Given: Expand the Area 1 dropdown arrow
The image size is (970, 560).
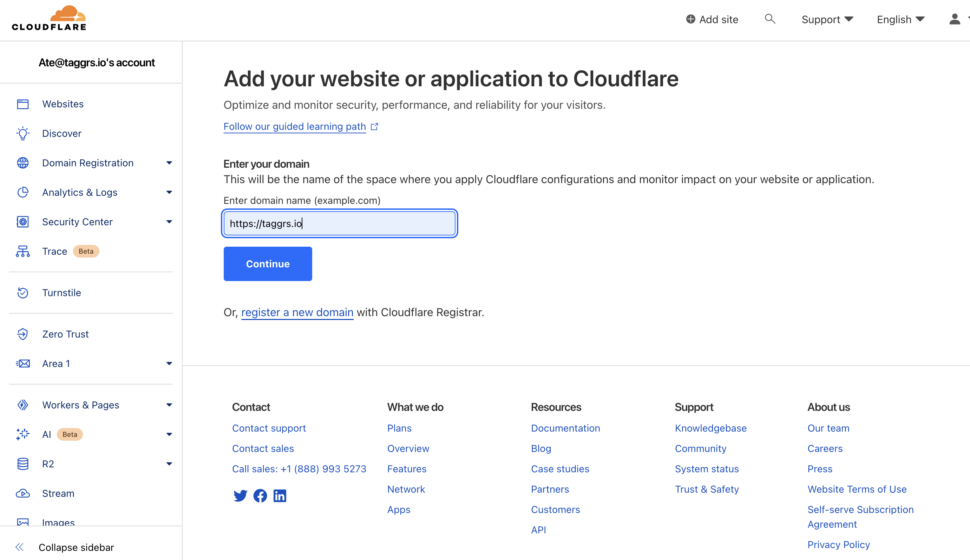Looking at the screenshot, I should click(169, 364).
